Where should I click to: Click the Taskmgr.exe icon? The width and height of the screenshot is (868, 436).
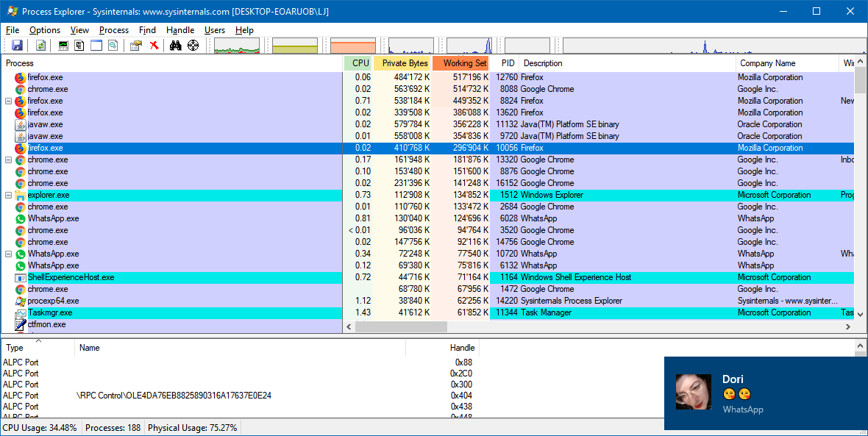(21, 312)
